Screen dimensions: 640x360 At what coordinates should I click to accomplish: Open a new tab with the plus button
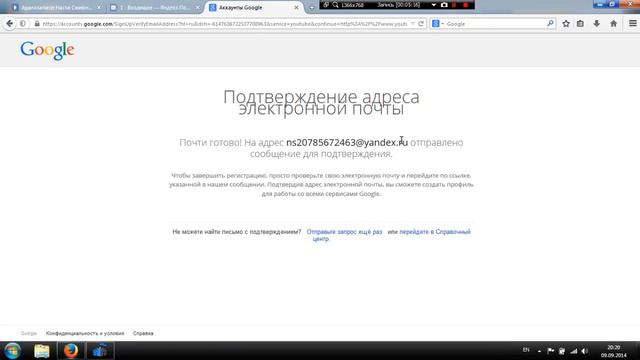(x=311, y=8)
